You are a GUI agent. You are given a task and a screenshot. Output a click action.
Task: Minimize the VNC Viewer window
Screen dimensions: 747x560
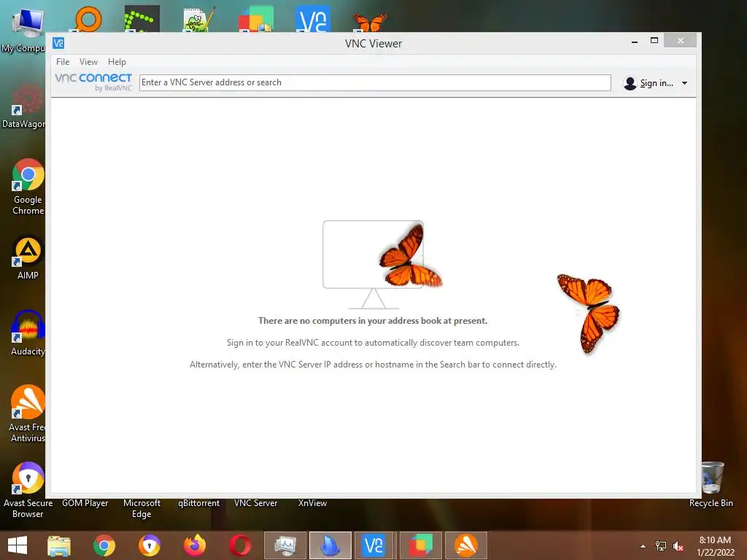[635, 42]
